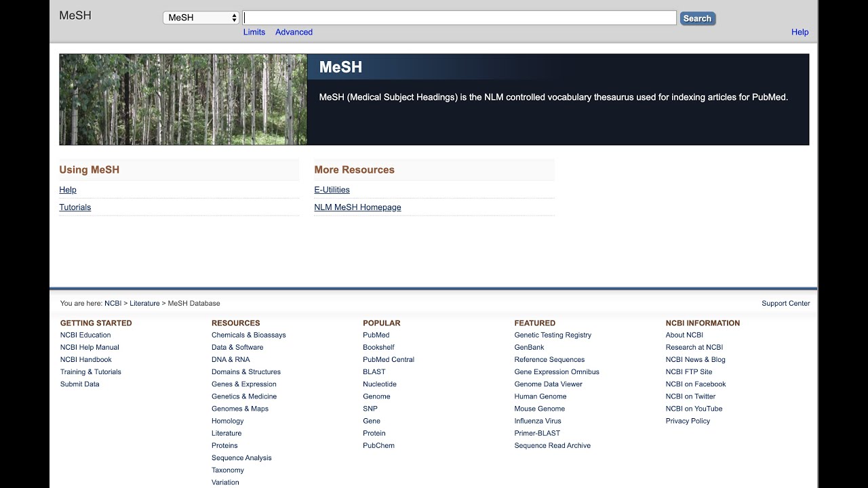Open NCBI Help Manual link
Screen dimensions: 868x488
(x=90, y=347)
